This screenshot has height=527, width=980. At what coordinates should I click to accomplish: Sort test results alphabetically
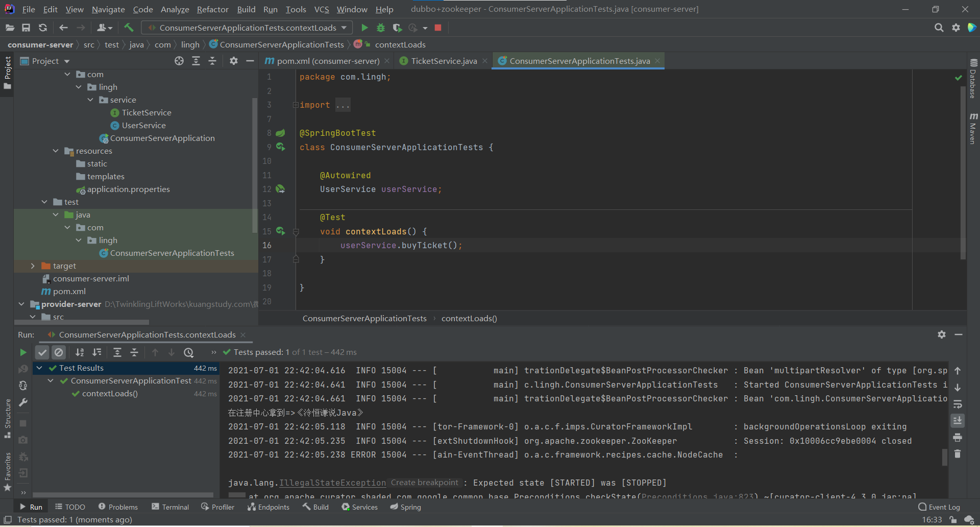point(80,352)
